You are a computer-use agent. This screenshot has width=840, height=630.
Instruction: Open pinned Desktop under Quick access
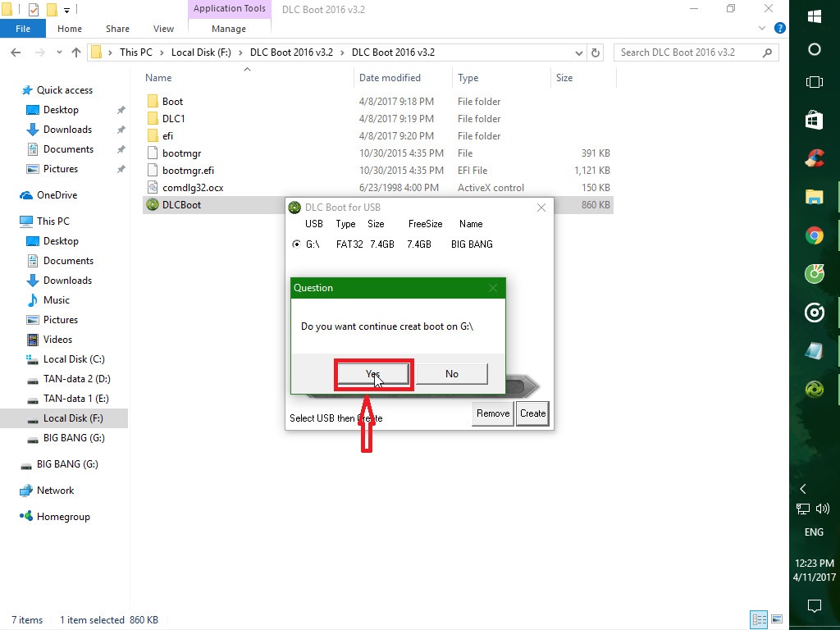61,110
